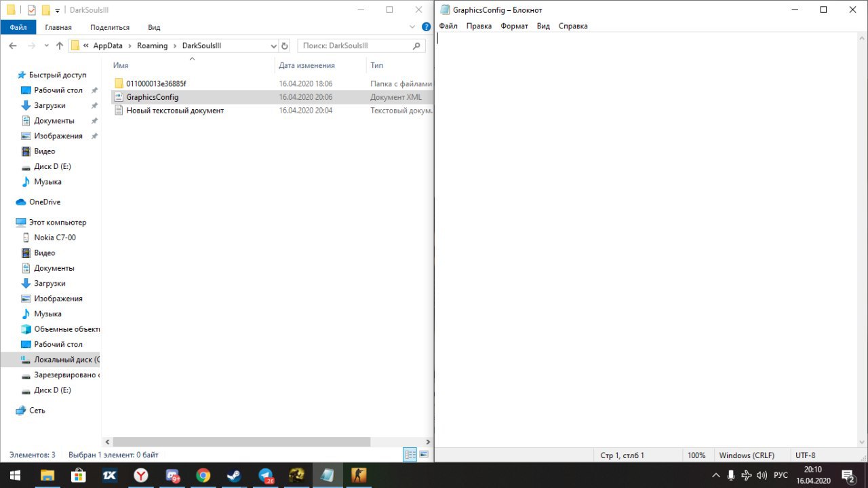This screenshot has width=868, height=488.
Task: Select Локальный диск in the navigation pane
Action: 66,360
